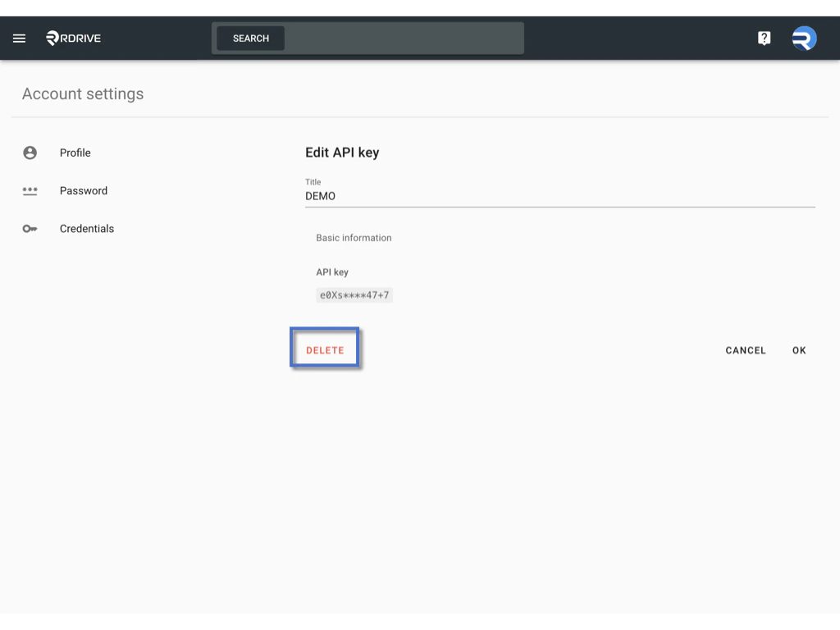The width and height of the screenshot is (840, 630).
Task: Click the search input box
Action: [410, 38]
